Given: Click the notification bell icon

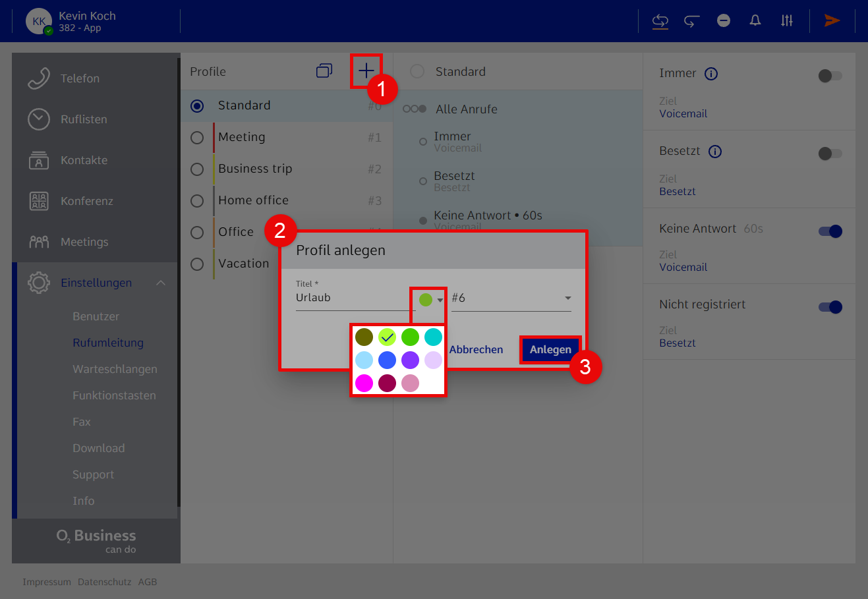Looking at the screenshot, I should 755,20.
